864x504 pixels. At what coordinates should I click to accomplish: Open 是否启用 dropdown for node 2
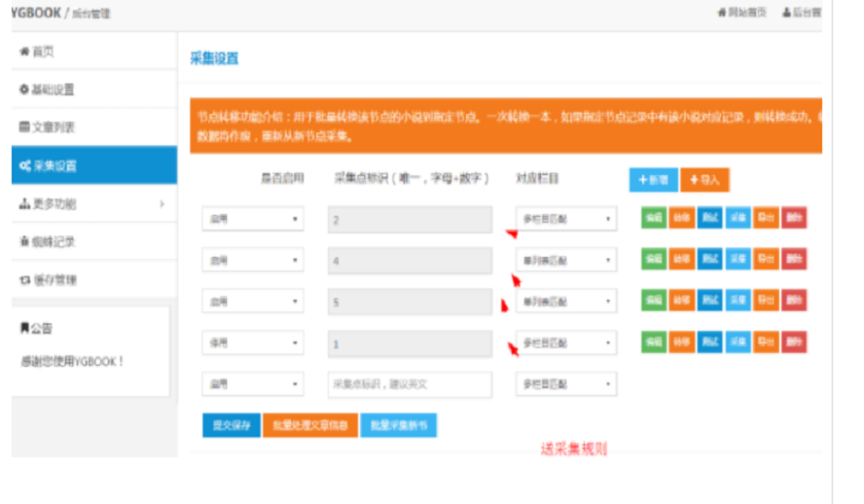253,219
